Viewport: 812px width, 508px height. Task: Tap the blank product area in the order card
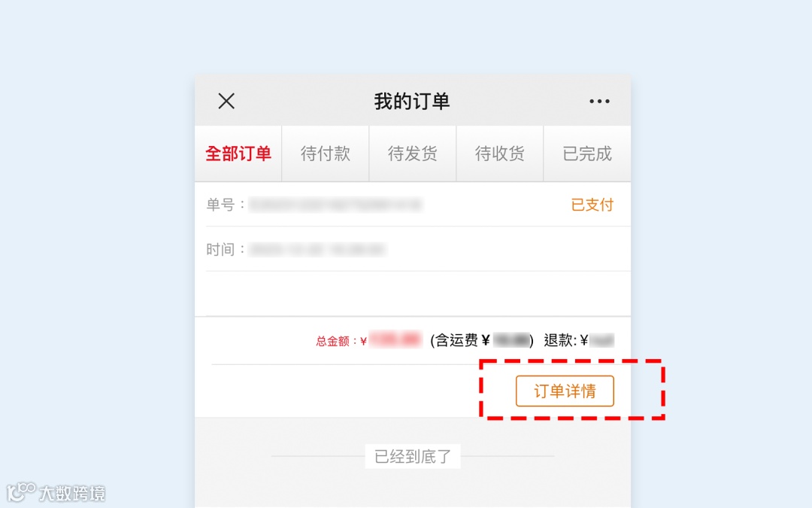tap(413, 294)
